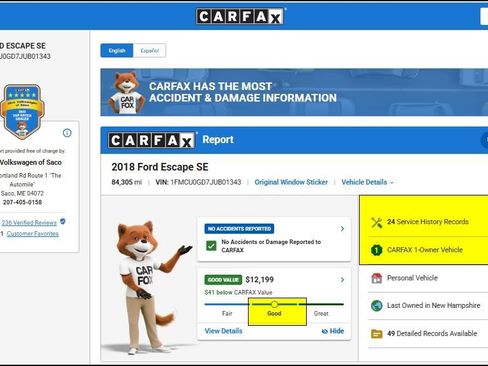Image resolution: width=488 pixels, height=366 pixels.
Task: Click the Car Fox mascot in banner
Action: tap(127, 92)
